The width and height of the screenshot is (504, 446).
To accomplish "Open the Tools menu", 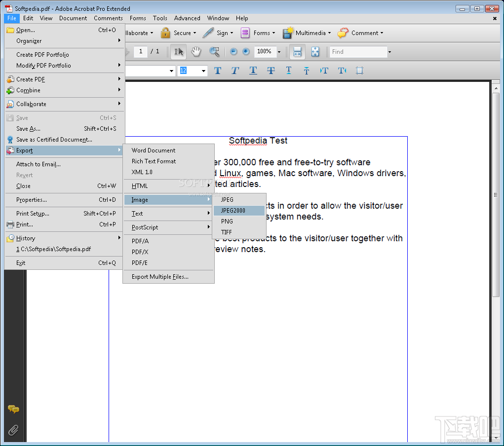I will click(x=160, y=18).
